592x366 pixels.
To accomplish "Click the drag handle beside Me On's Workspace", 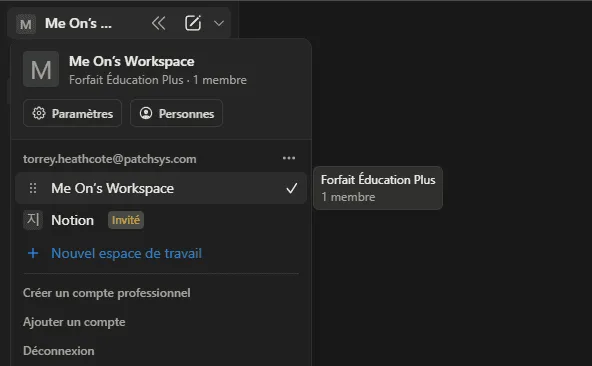I will [x=33, y=188].
